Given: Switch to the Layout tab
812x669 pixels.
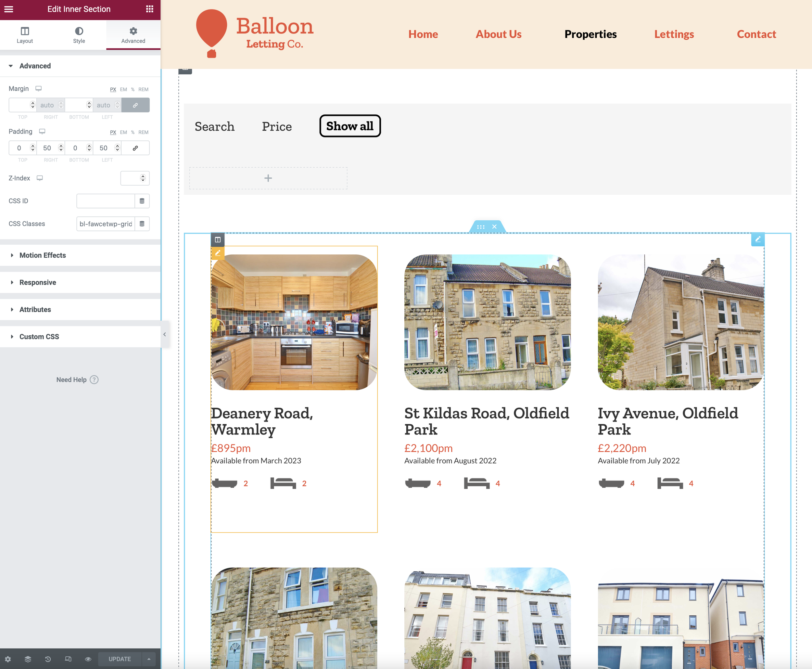Looking at the screenshot, I should point(25,35).
